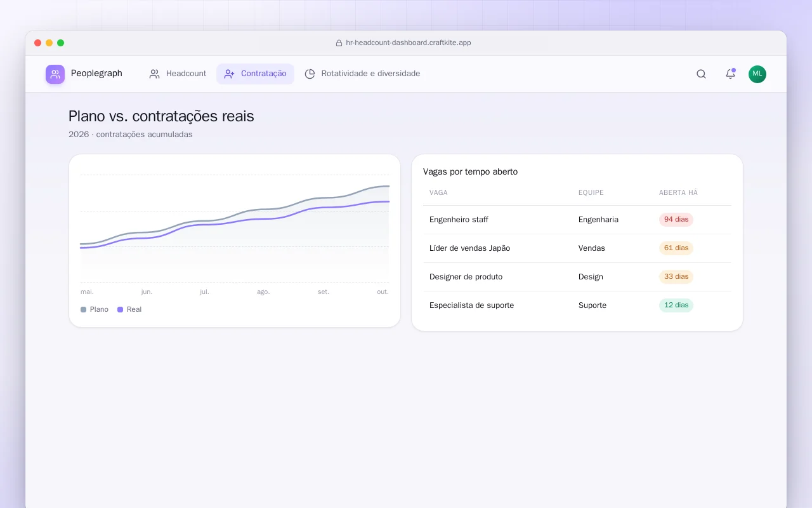
Task: Click the Engenharia team cell
Action: 598,220
